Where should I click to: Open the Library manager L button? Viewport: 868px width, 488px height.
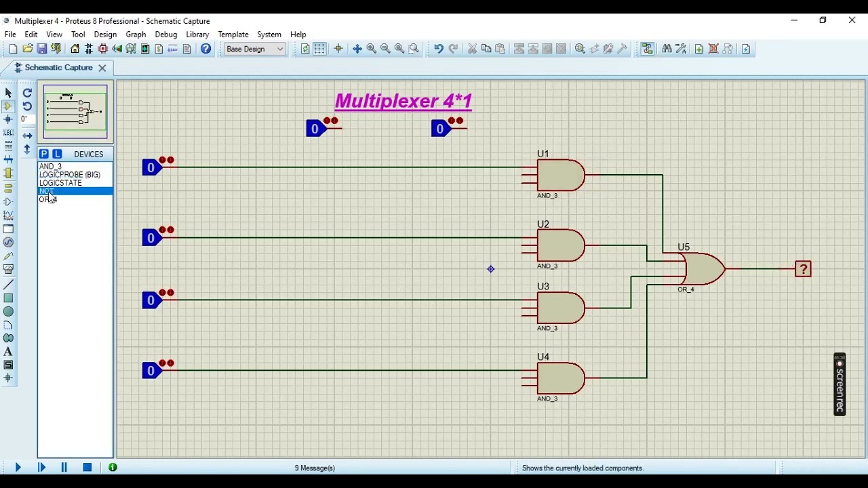click(57, 154)
